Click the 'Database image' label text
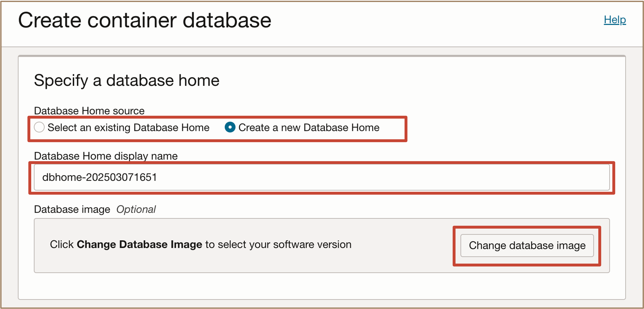The width and height of the screenshot is (644, 309). coord(72,209)
